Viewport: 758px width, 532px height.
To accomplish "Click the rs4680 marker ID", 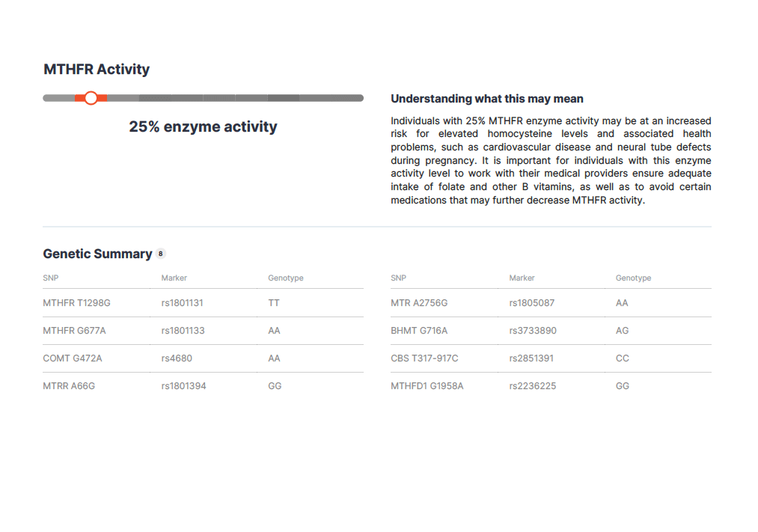I will [x=177, y=358].
